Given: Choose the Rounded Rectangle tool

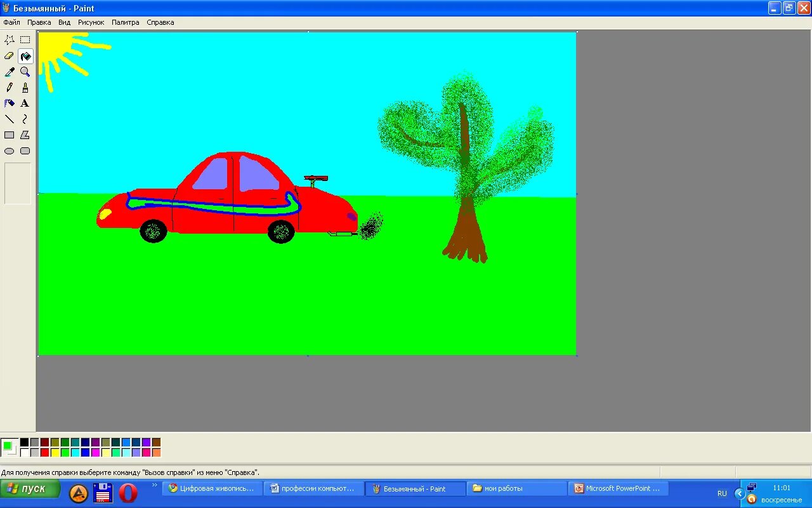Looking at the screenshot, I should pyautogui.click(x=25, y=151).
